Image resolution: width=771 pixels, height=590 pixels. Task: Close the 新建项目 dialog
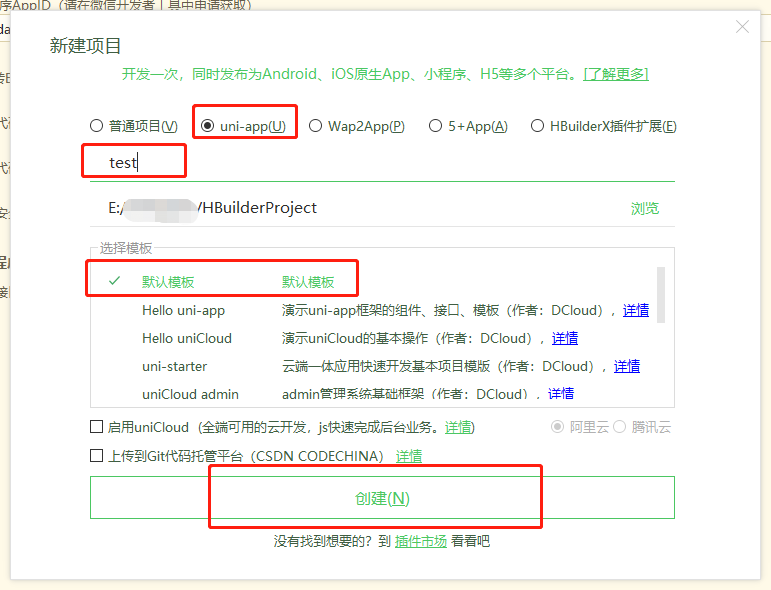tap(742, 27)
